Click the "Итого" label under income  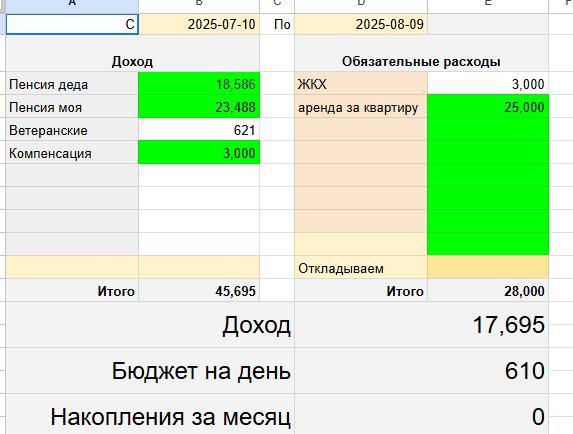pos(72,291)
